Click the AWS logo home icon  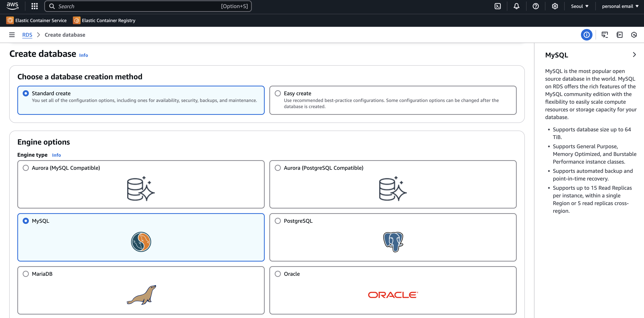[12, 6]
